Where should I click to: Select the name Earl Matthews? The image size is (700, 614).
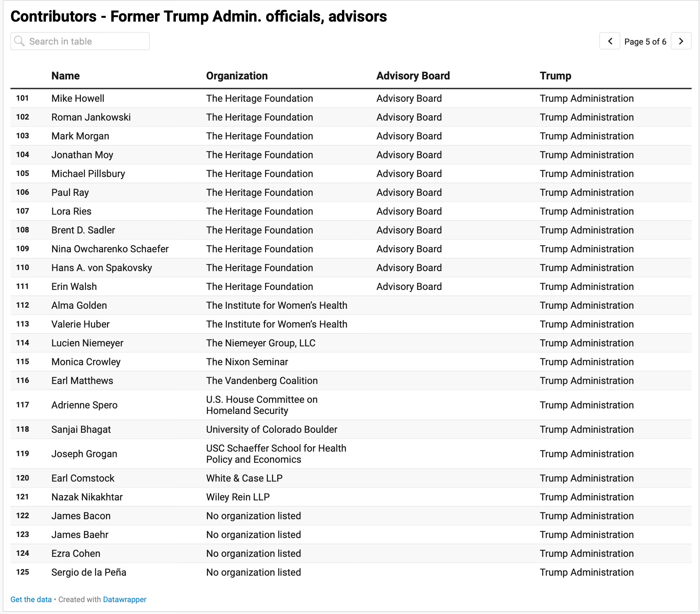click(82, 381)
